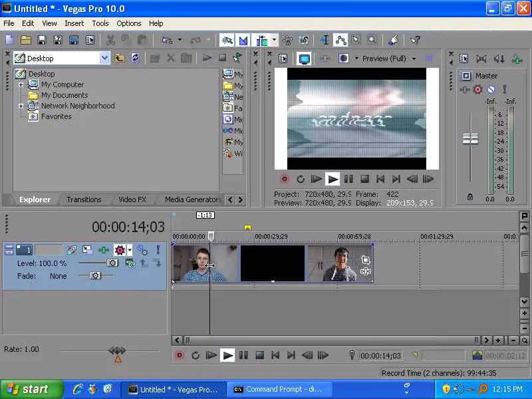532x399 pixels.
Task: Click the black middle clip on timeline
Action: click(x=273, y=263)
